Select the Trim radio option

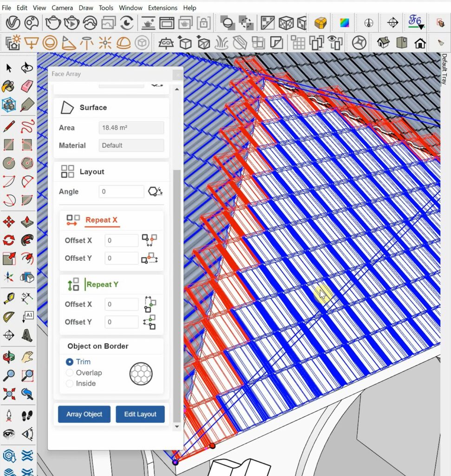point(70,362)
